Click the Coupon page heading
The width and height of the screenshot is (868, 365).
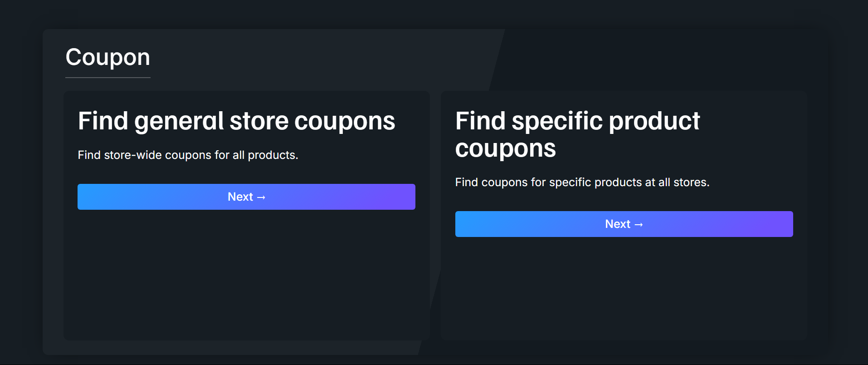pyautogui.click(x=108, y=57)
